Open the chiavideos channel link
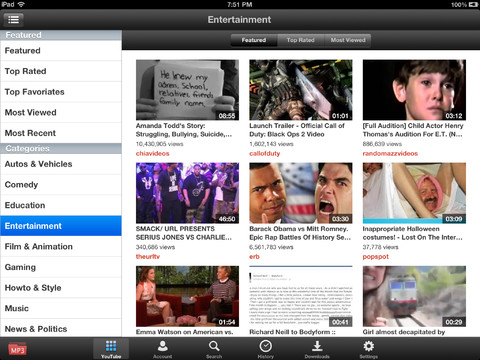 point(152,153)
